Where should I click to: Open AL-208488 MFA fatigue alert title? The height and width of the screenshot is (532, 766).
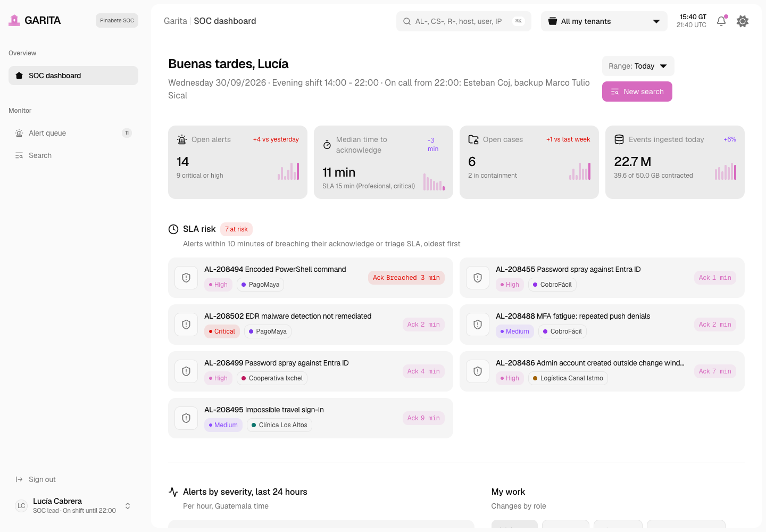573,316
